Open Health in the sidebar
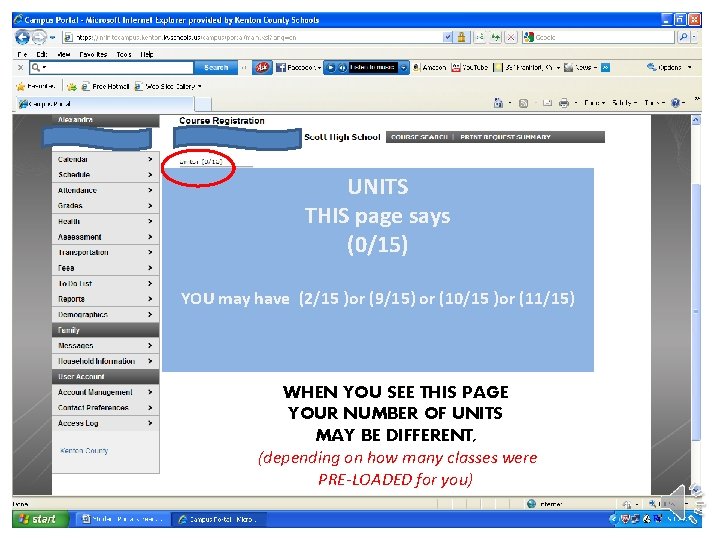 point(106,221)
